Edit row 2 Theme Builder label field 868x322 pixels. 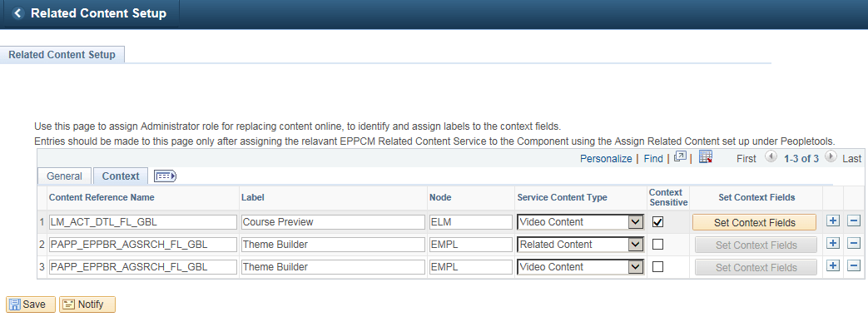pos(333,245)
